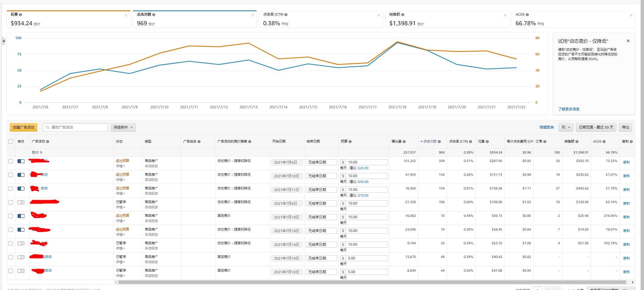Click info icon next to 预算 column header
Image resolution: width=644 pixels, height=290 pixels.
point(350,142)
